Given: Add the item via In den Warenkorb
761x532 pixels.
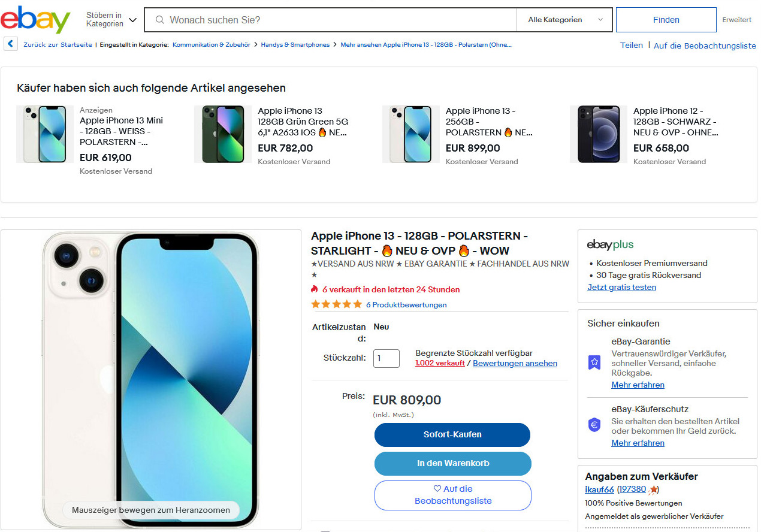Looking at the screenshot, I should coord(453,463).
